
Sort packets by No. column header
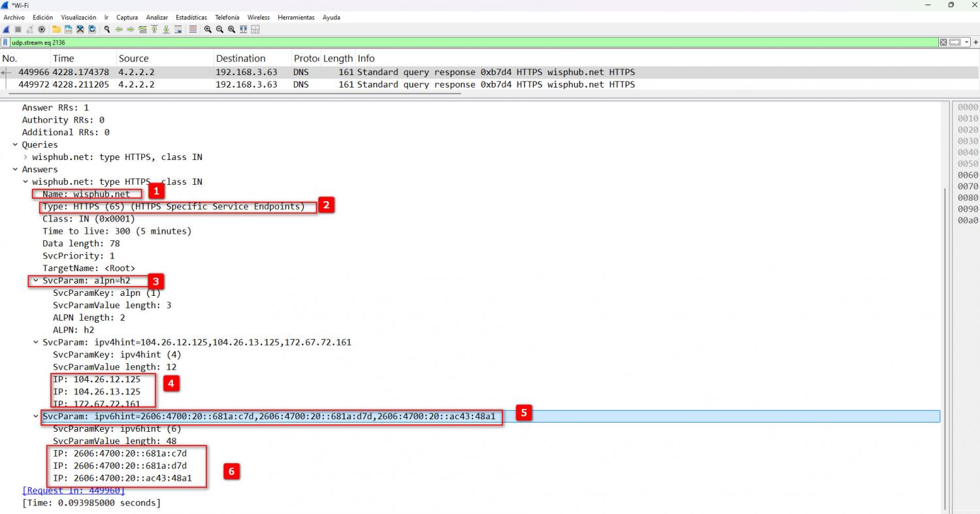25,58
